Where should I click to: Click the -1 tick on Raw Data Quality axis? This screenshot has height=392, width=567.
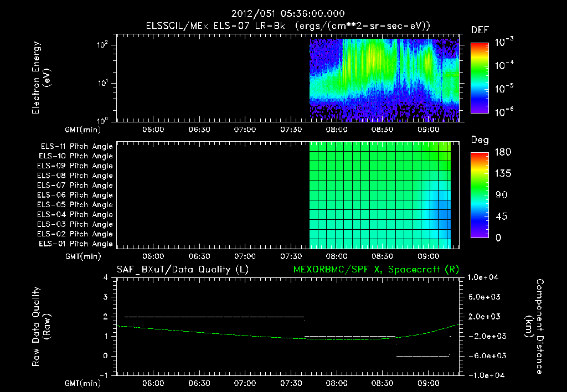(104, 375)
